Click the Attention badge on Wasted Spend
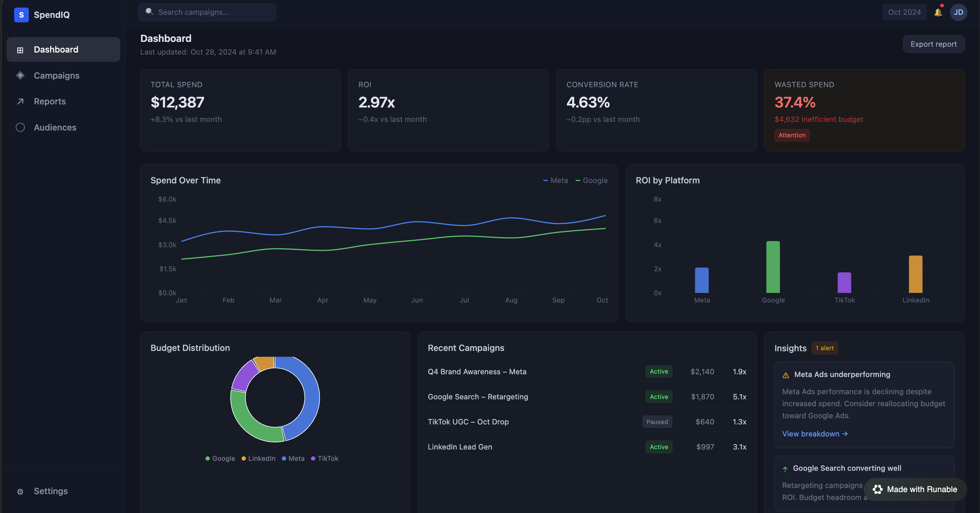 [792, 135]
